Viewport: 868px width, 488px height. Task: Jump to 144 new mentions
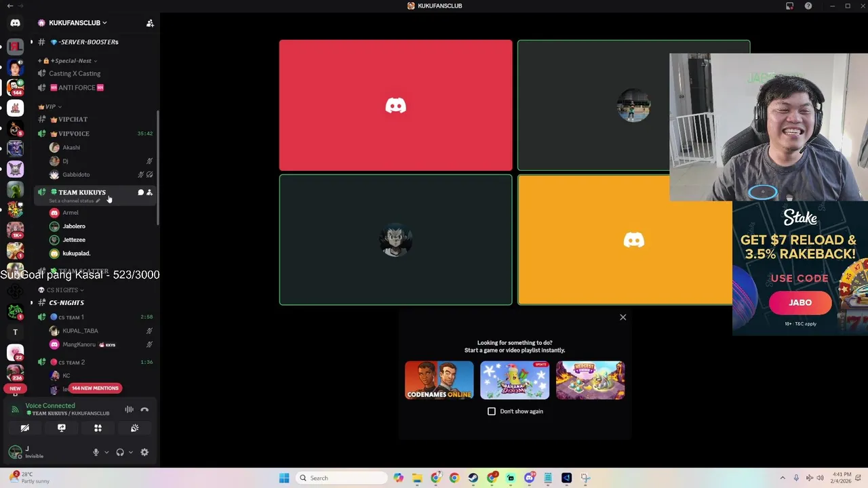click(x=95, y=388)
